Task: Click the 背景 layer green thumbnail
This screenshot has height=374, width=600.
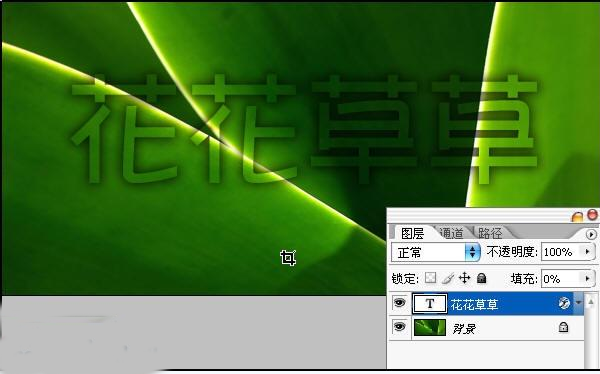Action: coord(430,328)
